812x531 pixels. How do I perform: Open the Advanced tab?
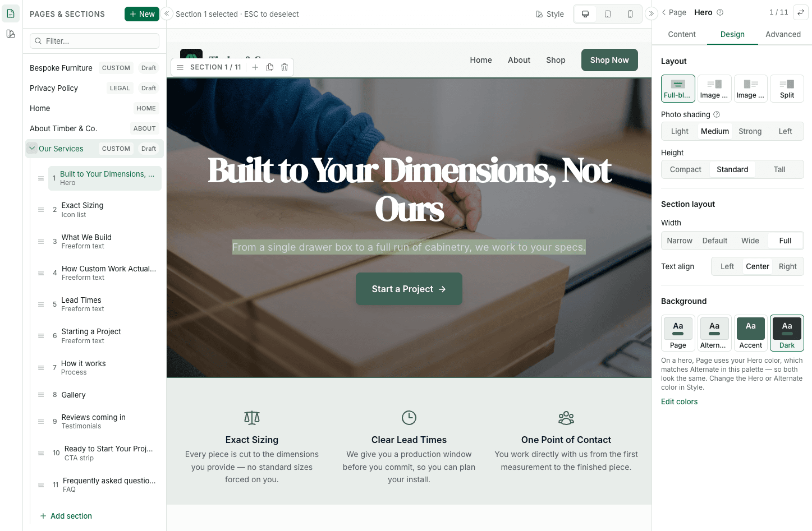783,34
